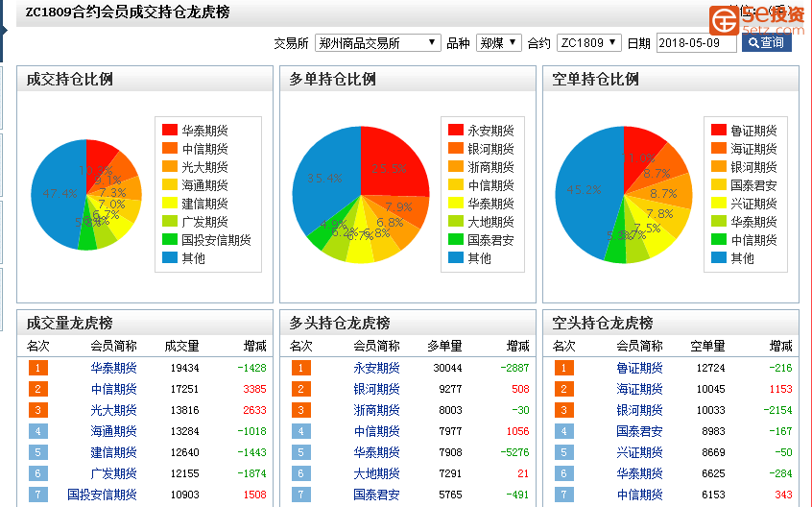Viewport: 812px width, 507px height.
Task: Open 中信期货 link in 空头持仓龙虎榜
Action: click(639, 495)
